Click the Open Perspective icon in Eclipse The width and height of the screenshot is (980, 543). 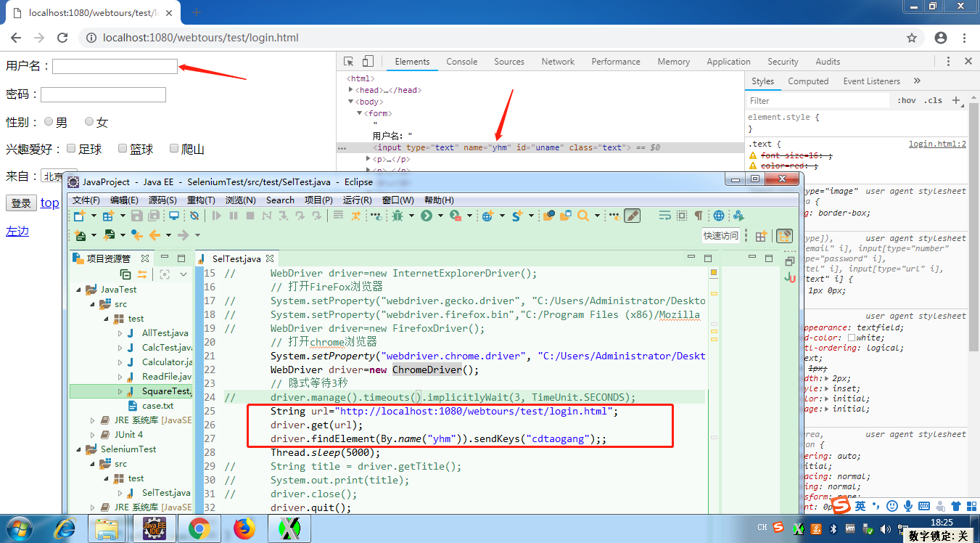pos(760,236)
